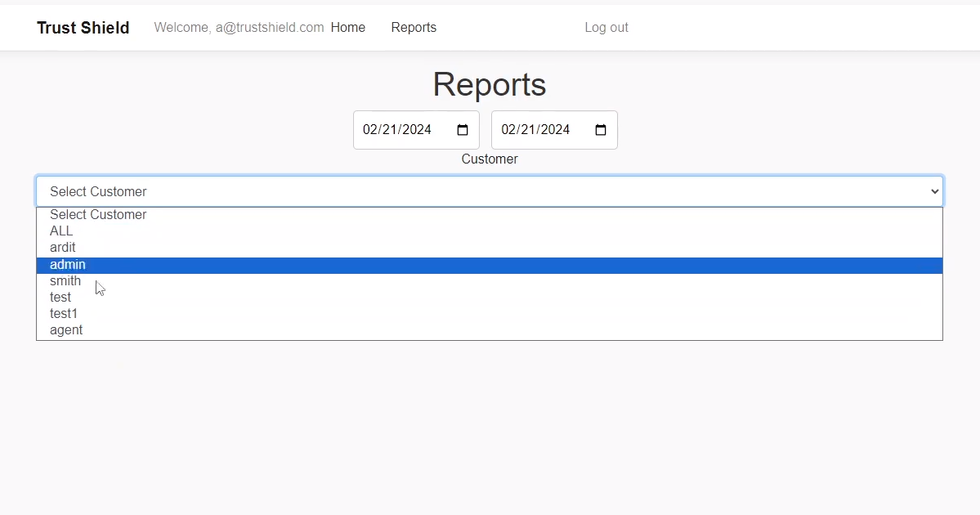Choose ALL from the customer list
This screenshot has height=515, width=980.
point(61,231)
